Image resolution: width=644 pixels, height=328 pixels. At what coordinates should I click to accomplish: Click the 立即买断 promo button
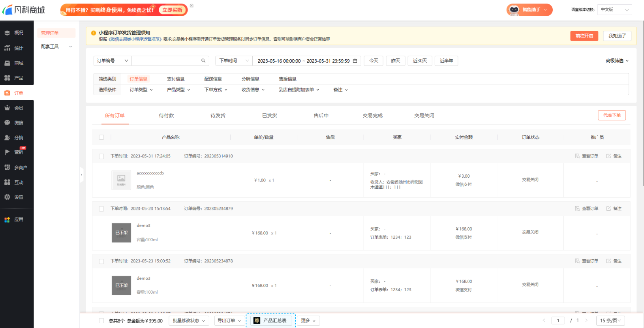172,10
